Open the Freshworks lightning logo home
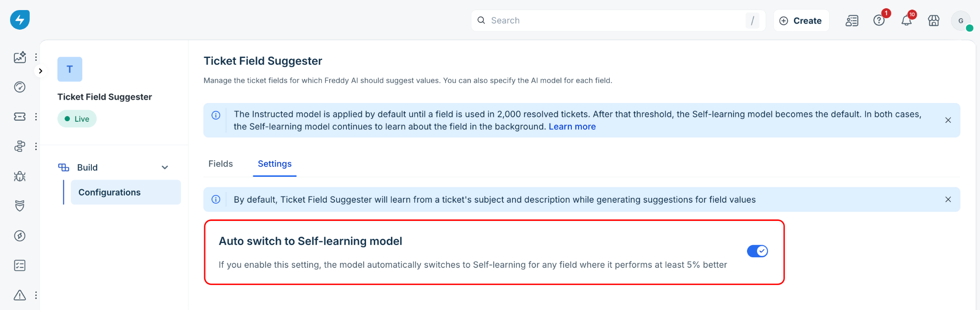 pyautogui.click(x=20, y=20)
